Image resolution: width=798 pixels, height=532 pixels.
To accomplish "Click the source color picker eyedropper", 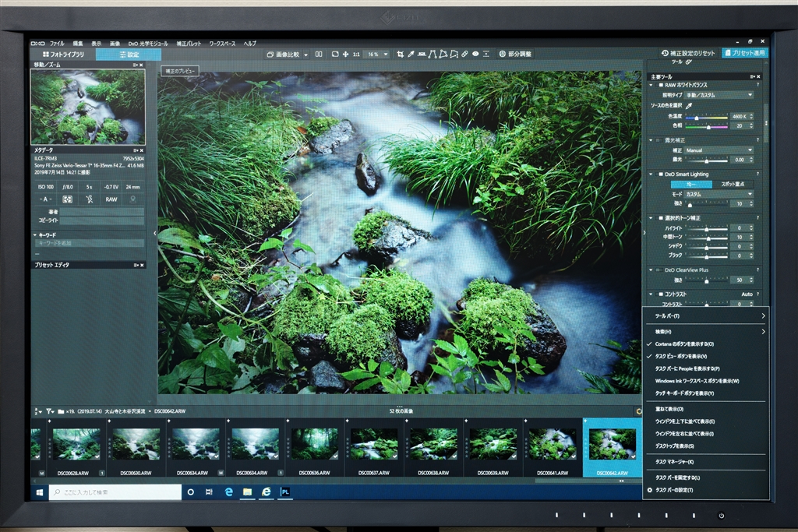I will pos(689,105).
